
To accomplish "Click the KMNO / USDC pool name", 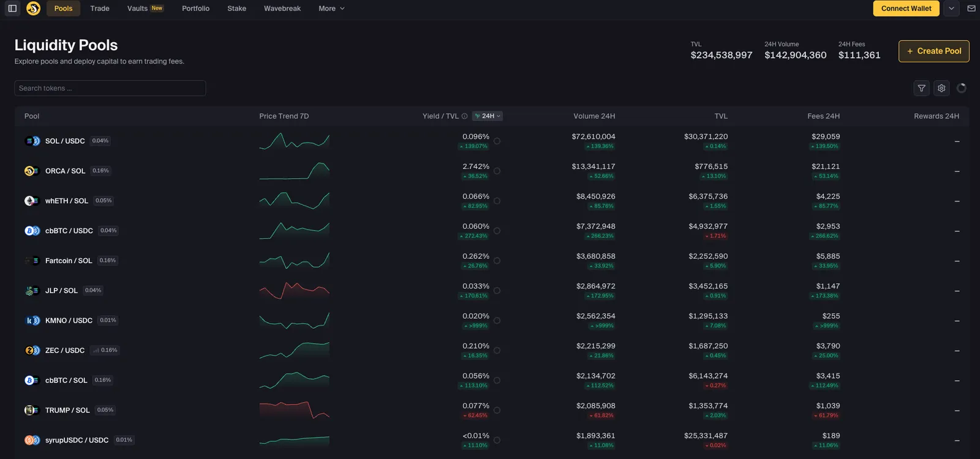I will pos(69,321).
